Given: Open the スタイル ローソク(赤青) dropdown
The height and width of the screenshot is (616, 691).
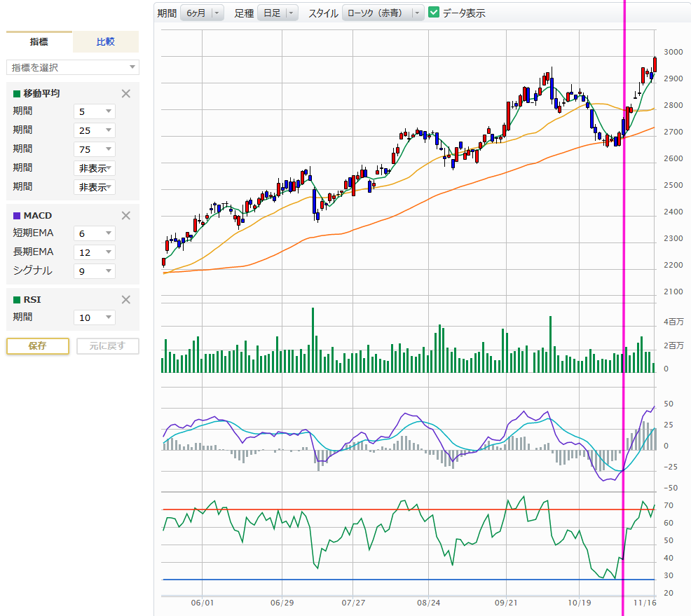Looking at the screenshot, I should pos(383,13).
